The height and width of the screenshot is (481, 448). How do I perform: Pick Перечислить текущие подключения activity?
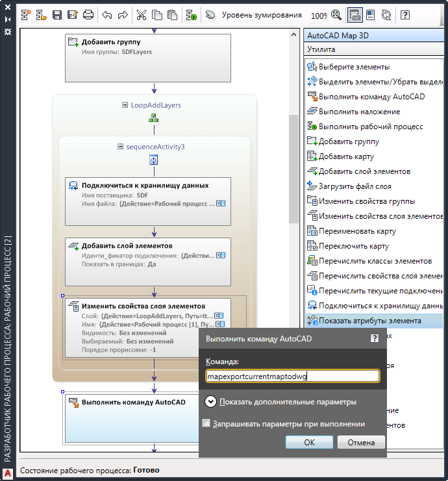375,291
